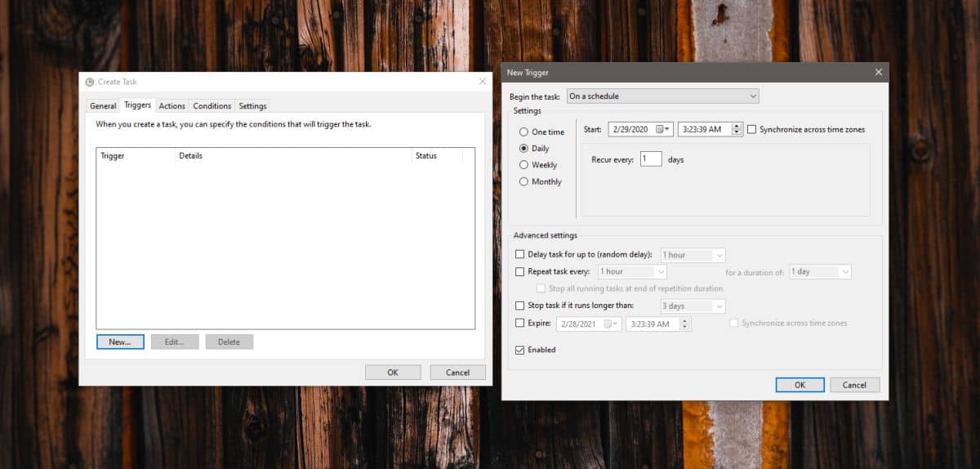Choose the Weekly radio button
Screen dimensions: 980x469
pyautogui.click(x=523, y=165)
